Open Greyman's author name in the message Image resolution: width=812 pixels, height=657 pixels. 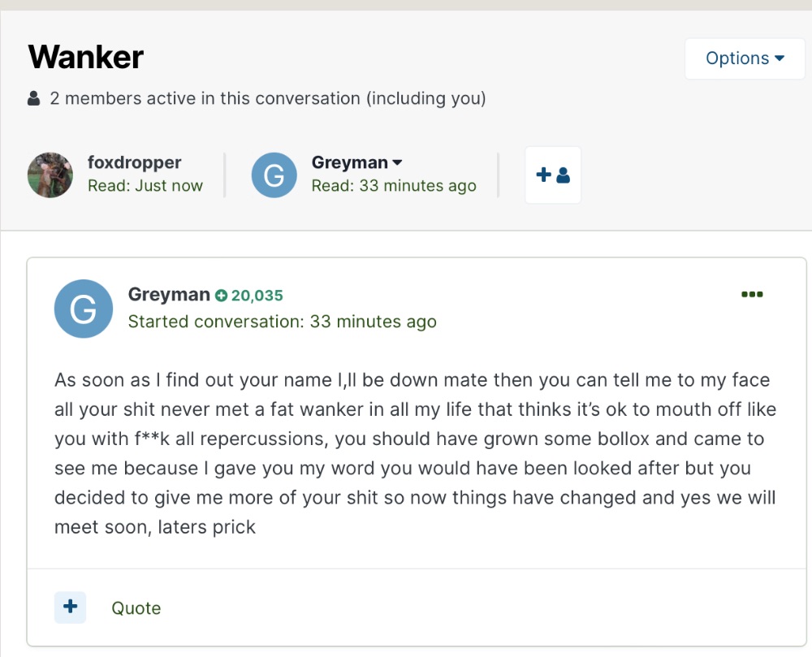(169, 295)
